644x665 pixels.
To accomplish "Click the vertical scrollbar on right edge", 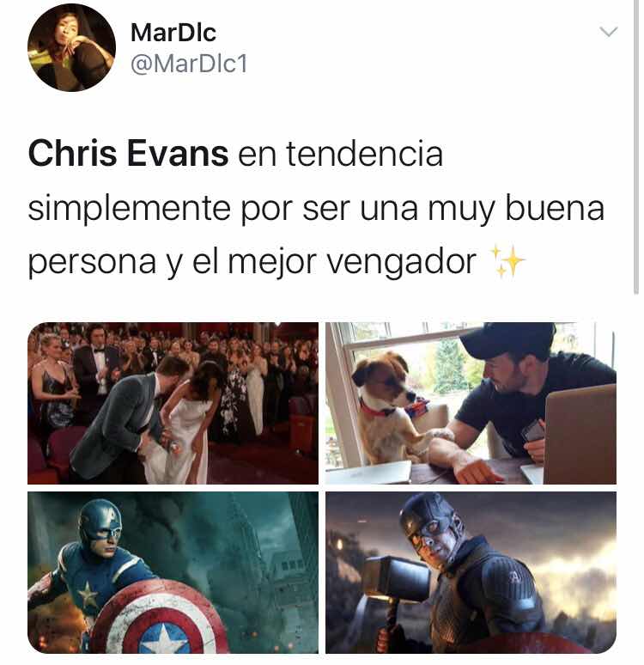I will (x=636, y=146).
